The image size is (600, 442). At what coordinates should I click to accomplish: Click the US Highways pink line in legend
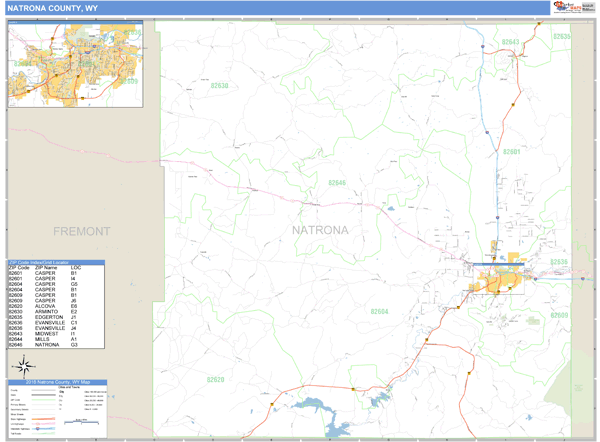coord(43,424)
